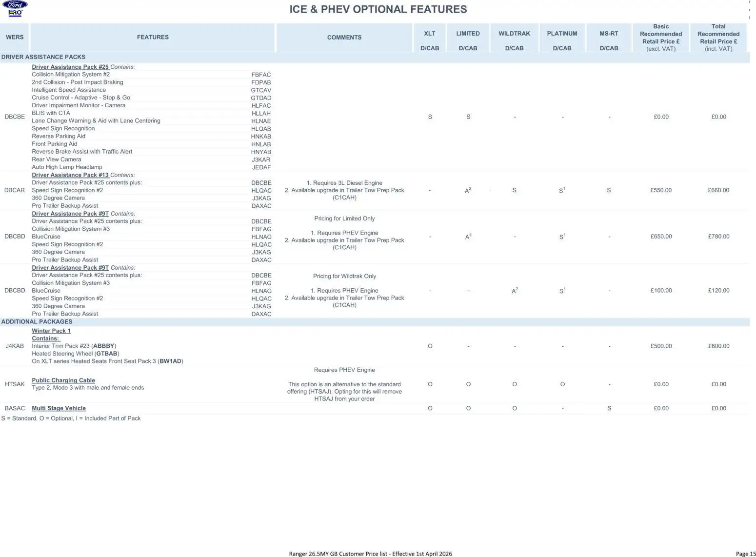756x557 pixels.
Task: Select the "Multi Stage Vehicle" heading
Action: pyautogui.click(x=59, y=408)
